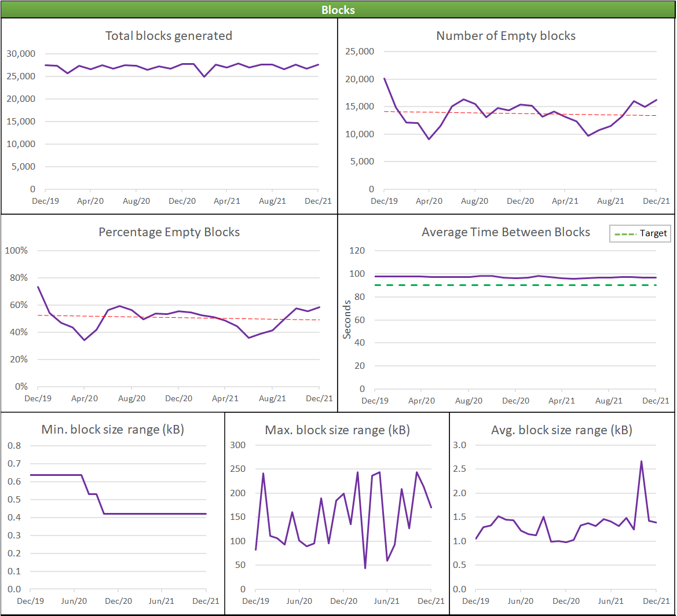Click the "100%" axis label
The width and height of the screenshot is (677, 616).
coord(16,251)
